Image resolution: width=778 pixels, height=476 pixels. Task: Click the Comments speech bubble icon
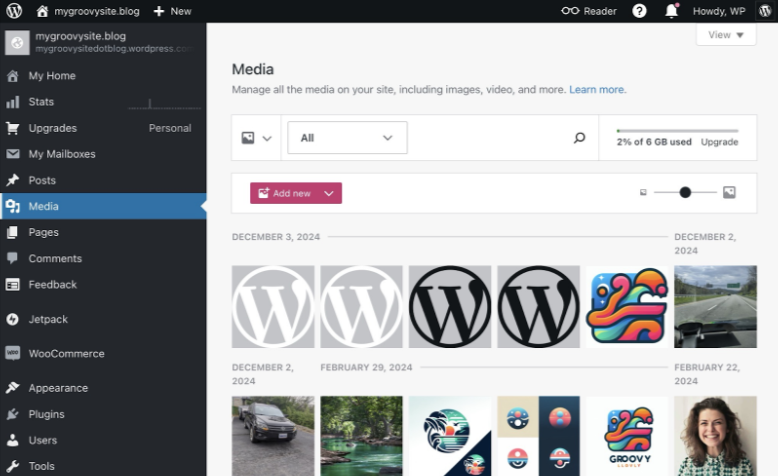[12, 259]
